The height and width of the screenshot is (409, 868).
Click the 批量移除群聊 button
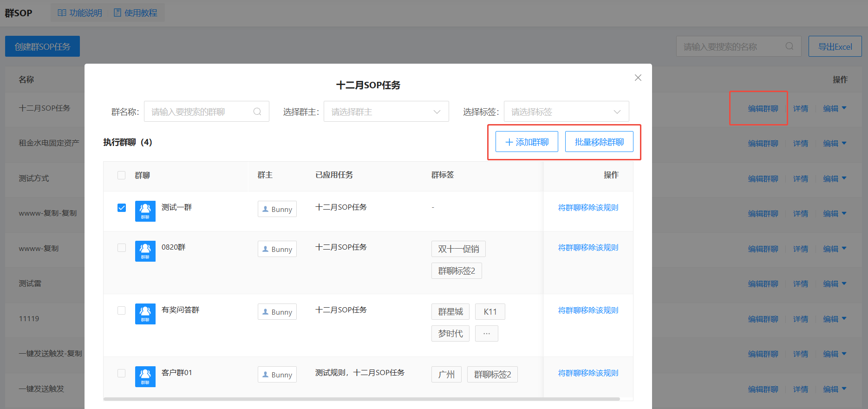[x=599, y=142]
